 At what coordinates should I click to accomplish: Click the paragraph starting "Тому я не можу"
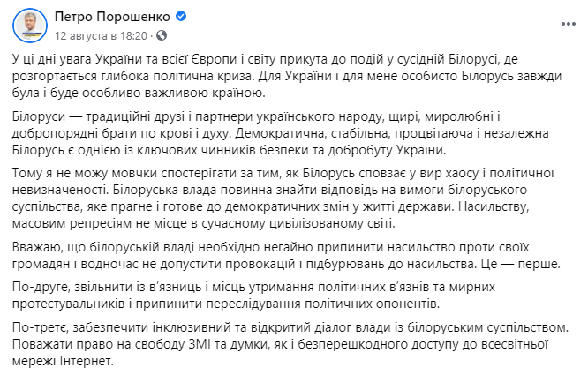[x=283, y=199]
